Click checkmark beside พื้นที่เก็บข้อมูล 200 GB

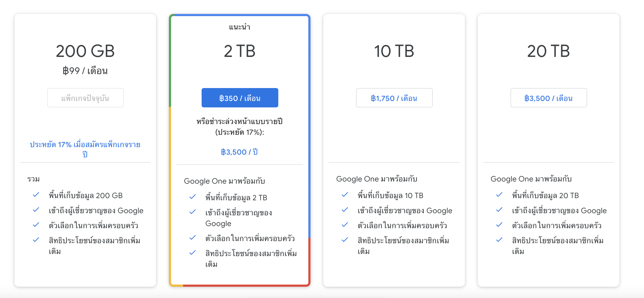click(x=36, y=195)
